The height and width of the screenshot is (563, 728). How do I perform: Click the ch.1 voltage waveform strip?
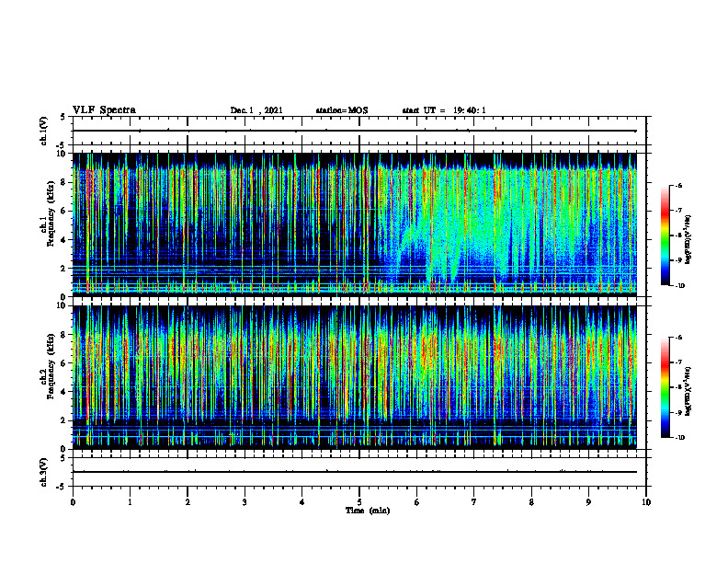(359, 131)
